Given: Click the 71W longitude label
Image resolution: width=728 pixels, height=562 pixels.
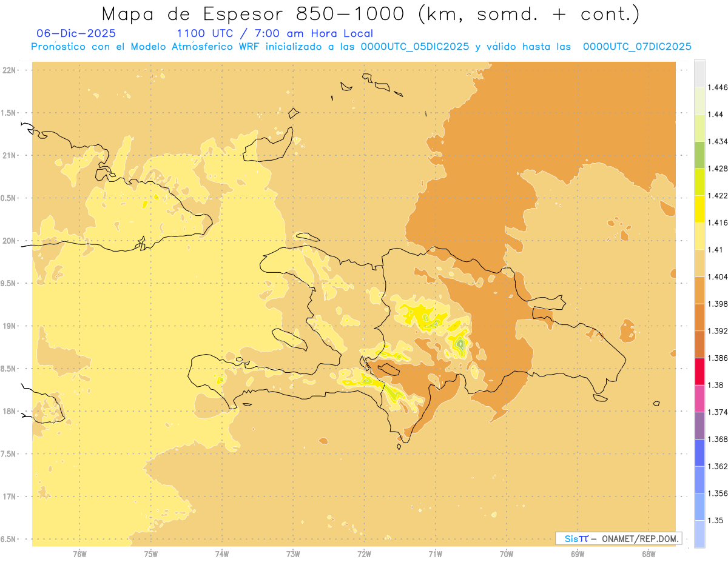Looking at the screenshot, I should 435,554.
